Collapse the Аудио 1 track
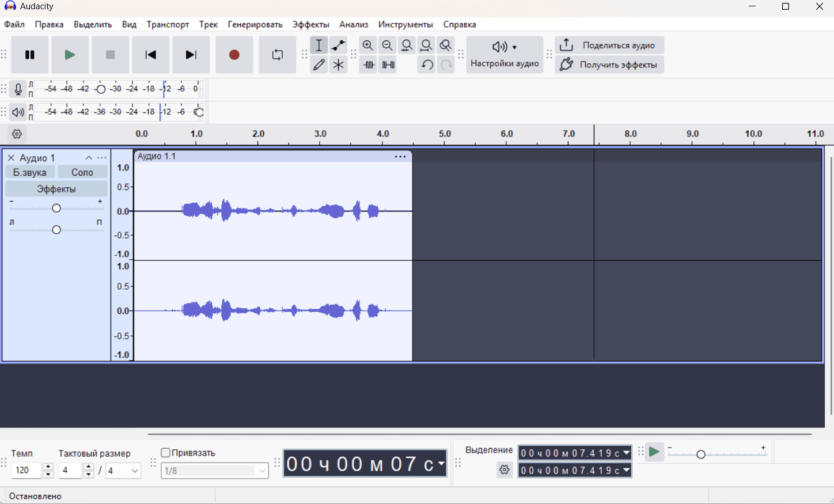Image resolution: width=834 pixels, height=504 pixels. [89, 158]
